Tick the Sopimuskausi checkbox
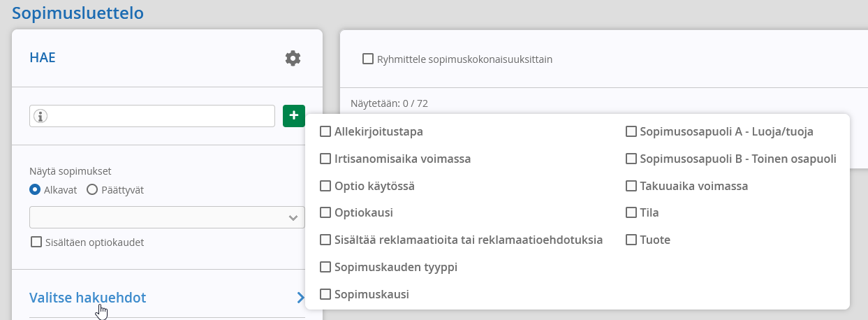Image resolution: width=868 pixels, height=320 pixels. click(x=325, y=294)
